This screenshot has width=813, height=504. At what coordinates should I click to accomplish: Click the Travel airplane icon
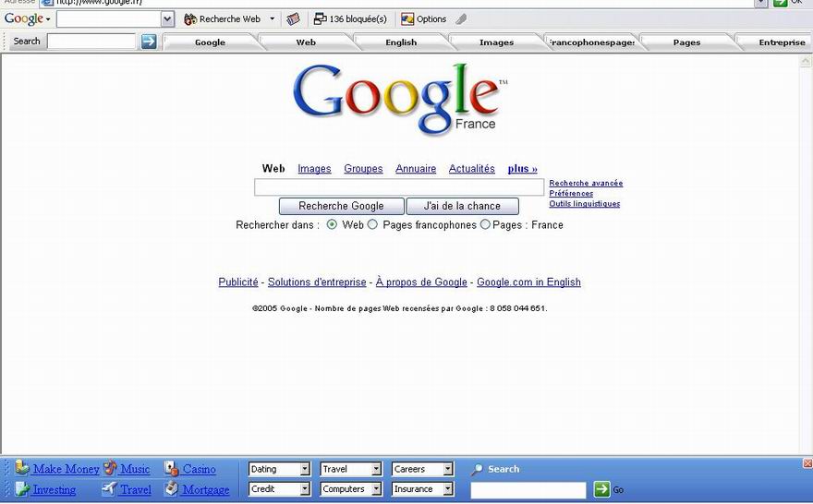109,488
